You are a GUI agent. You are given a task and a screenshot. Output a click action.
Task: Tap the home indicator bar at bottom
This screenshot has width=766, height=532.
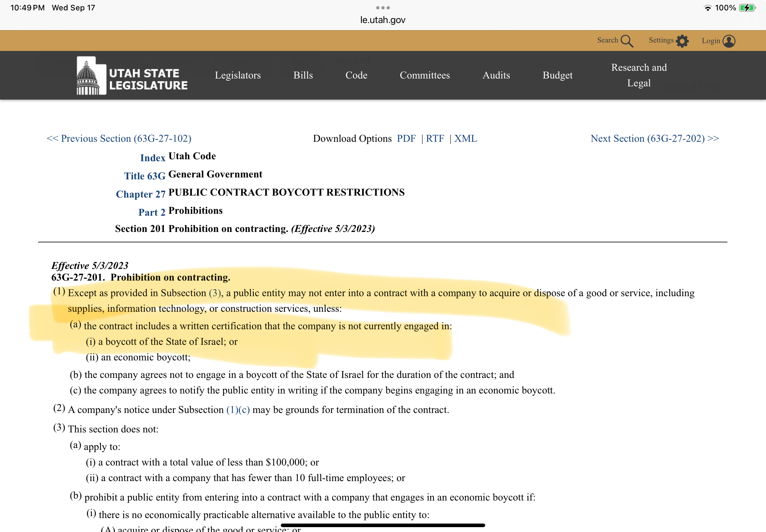click(x=383, y=525)
